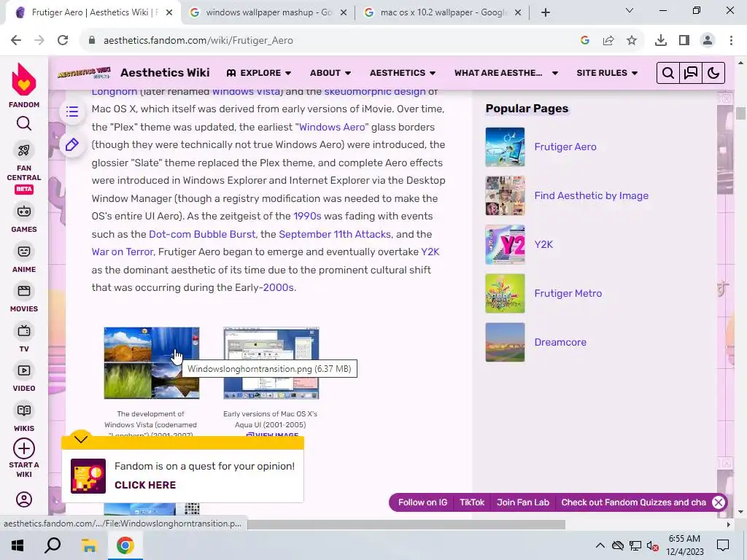747x560 pixels.
Task: Click the Follow on IG button
Action: [422, 502]
